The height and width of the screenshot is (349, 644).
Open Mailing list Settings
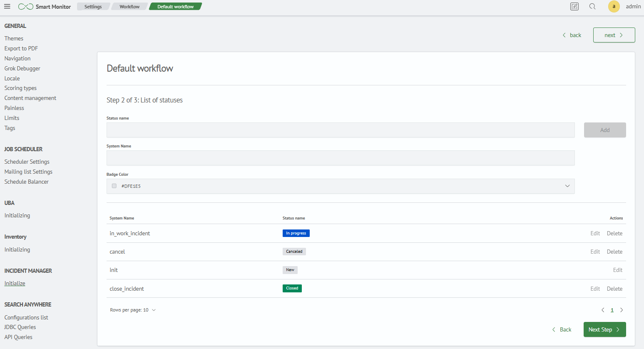point(28,172)
